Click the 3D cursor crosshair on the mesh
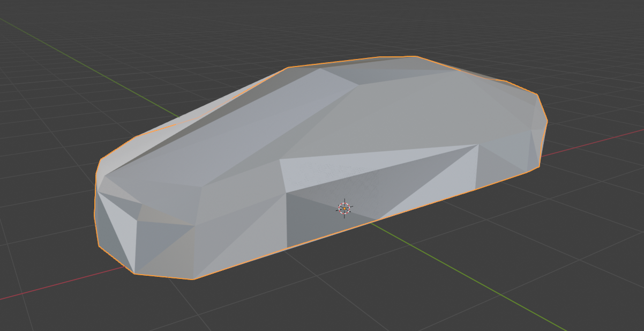Image resolution: width=644 pixels, height=331 pixels. pyautogui.click(x=344, y=208)
